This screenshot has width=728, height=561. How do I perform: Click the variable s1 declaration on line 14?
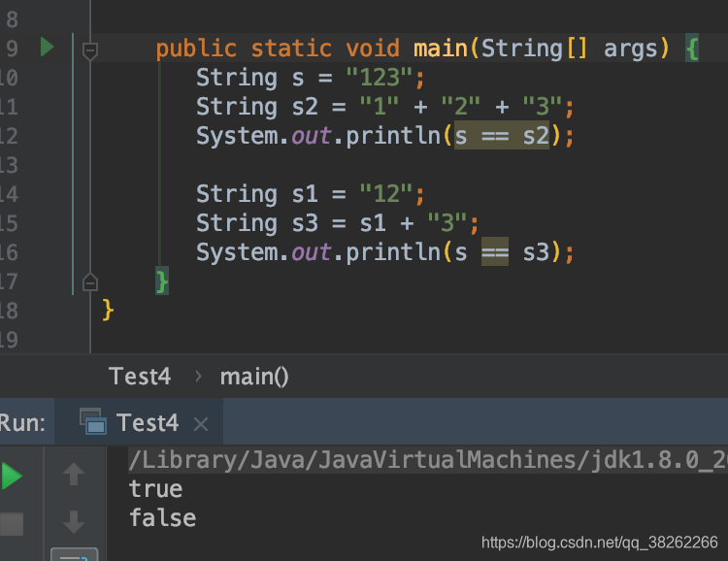coord(305,194)
